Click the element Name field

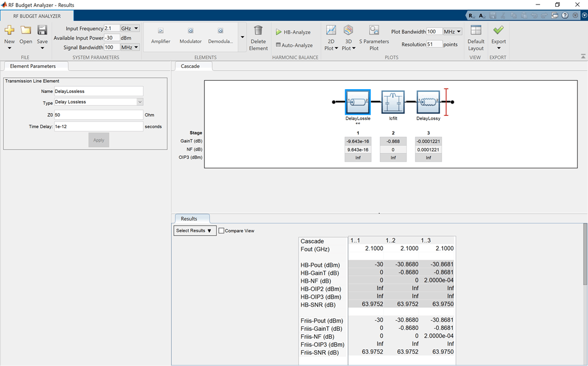pos(99,91)
